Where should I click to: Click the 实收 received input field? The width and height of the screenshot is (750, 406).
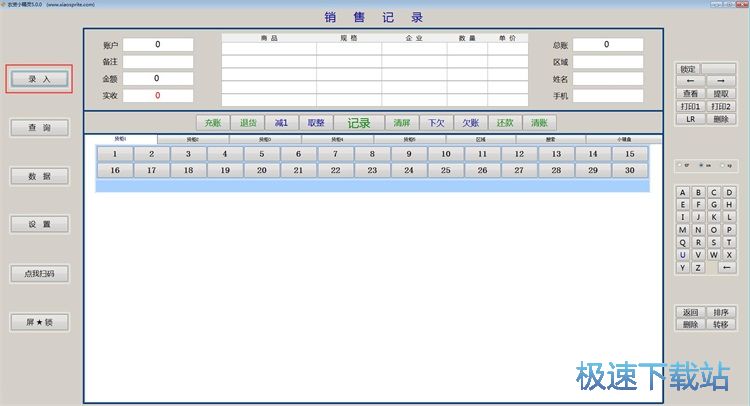click(x=158, y=96)
